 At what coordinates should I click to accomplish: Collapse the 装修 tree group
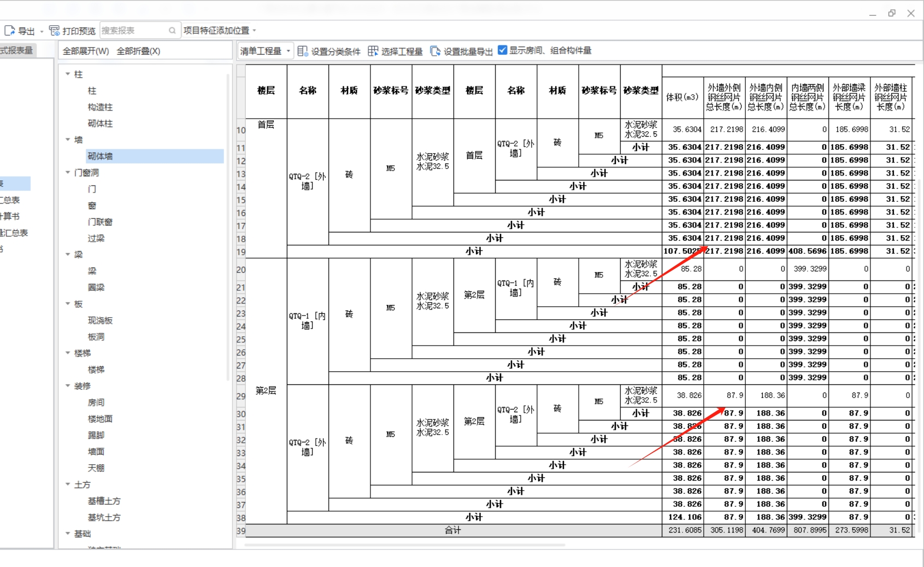click(68, 385)
